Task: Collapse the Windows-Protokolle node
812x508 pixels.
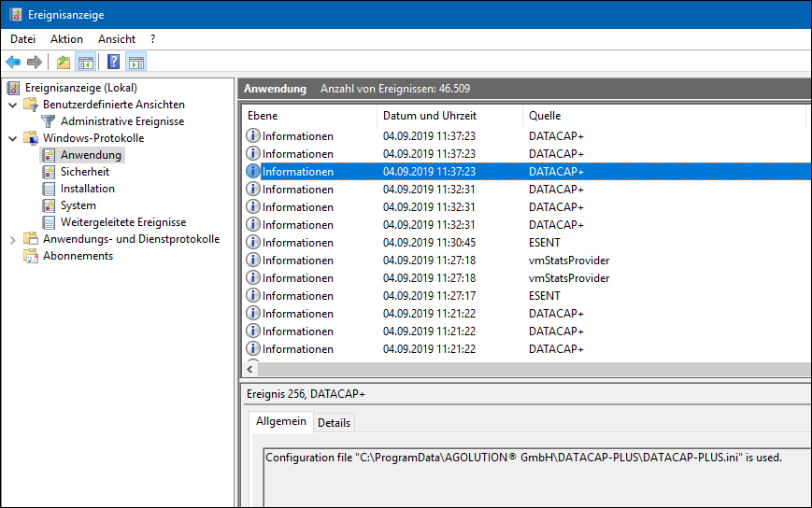Action: (13, 138)
